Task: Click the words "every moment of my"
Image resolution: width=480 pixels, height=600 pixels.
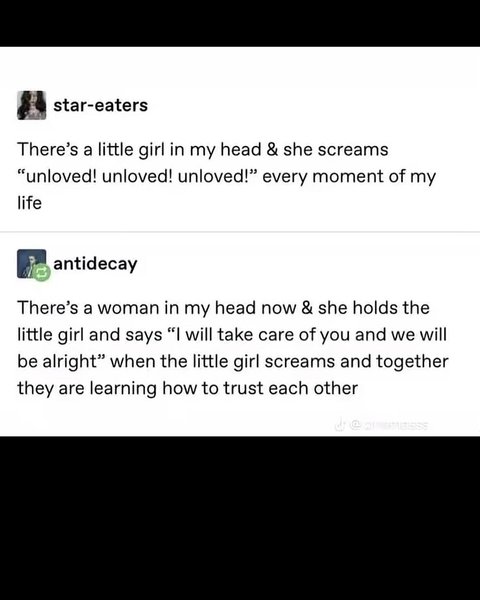Action: point(349,177)
